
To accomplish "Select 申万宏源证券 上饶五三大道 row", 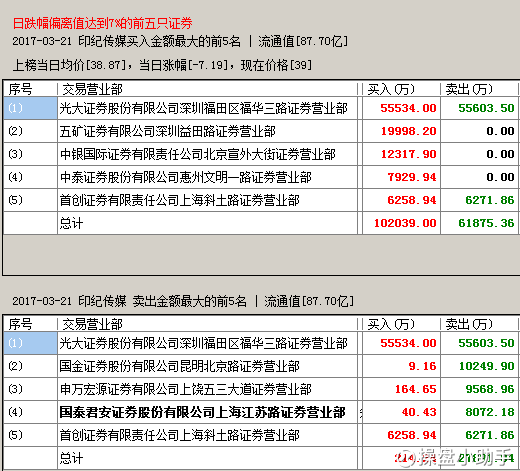I will point(261,389).
